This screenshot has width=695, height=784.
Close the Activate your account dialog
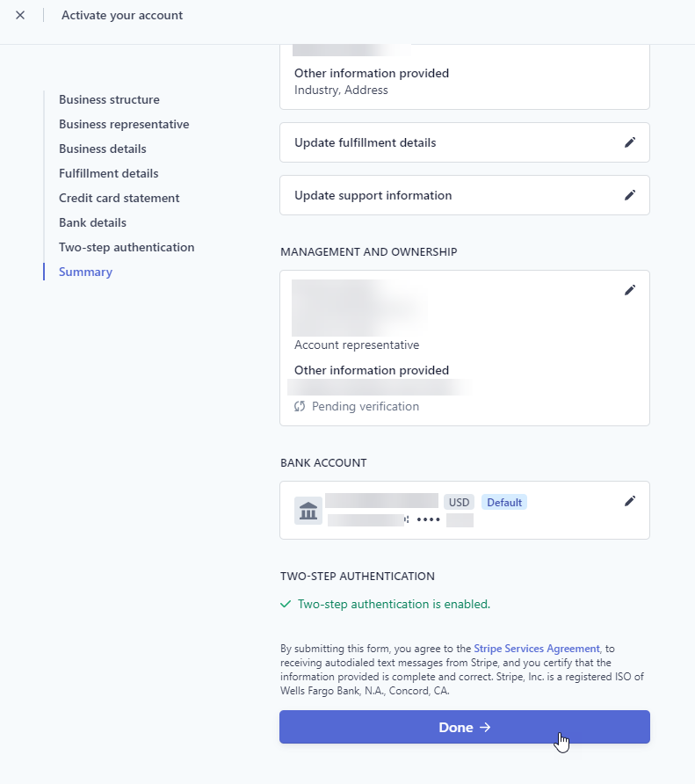point(20,14)
